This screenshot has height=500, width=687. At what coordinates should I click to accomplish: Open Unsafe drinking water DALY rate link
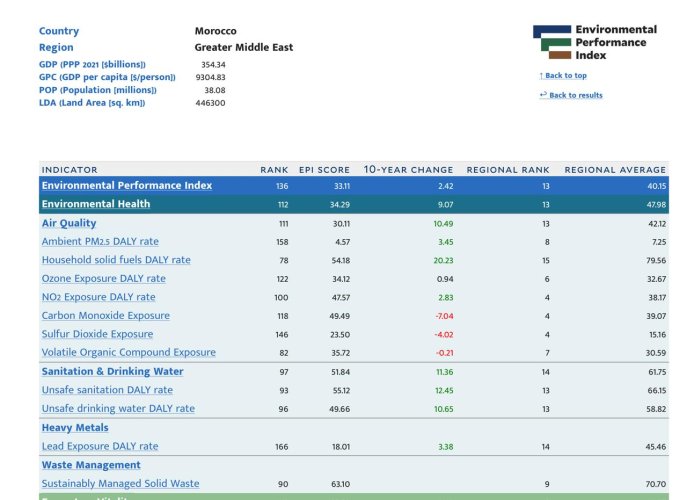coord(118,408)
